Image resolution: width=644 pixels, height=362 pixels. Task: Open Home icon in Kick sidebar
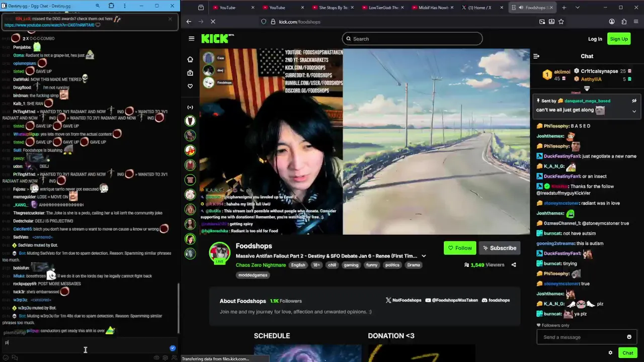(190, 59)
